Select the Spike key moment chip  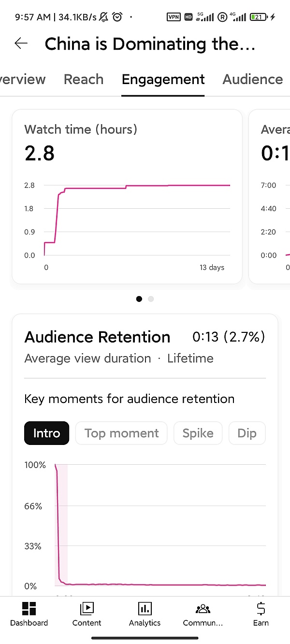tap(198, 433)
